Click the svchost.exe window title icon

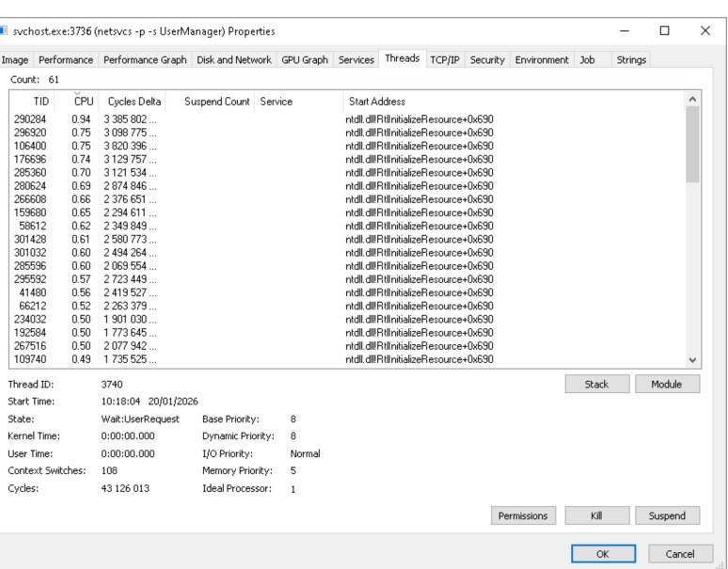(4, 31)
